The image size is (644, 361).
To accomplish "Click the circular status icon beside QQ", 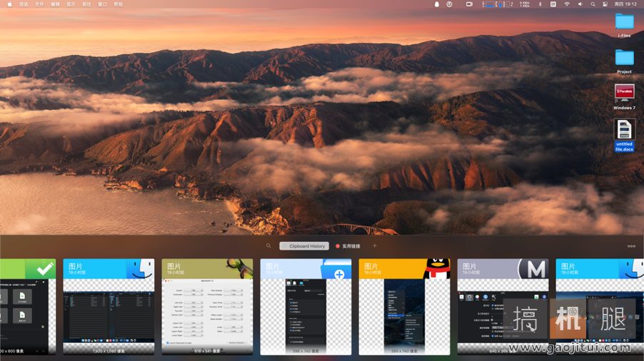I will tap(449, 4).
